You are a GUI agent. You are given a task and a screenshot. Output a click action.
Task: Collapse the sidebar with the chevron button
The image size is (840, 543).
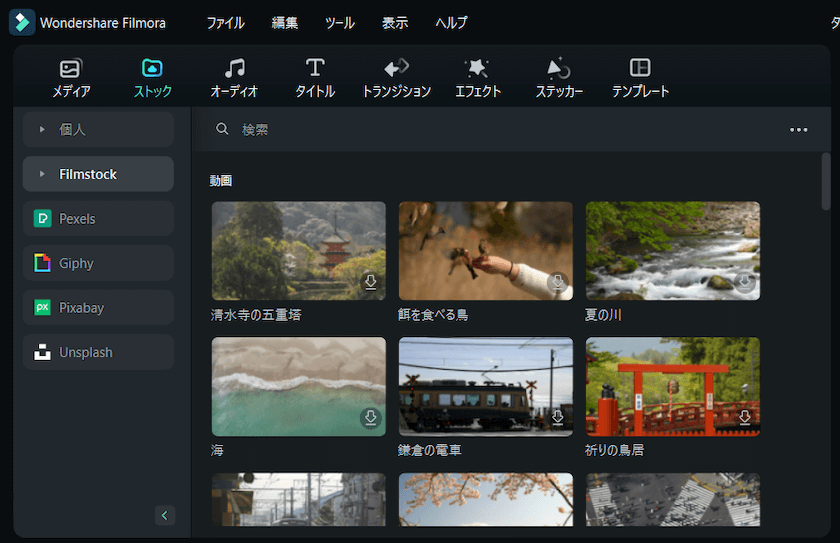tap(164, 515)
